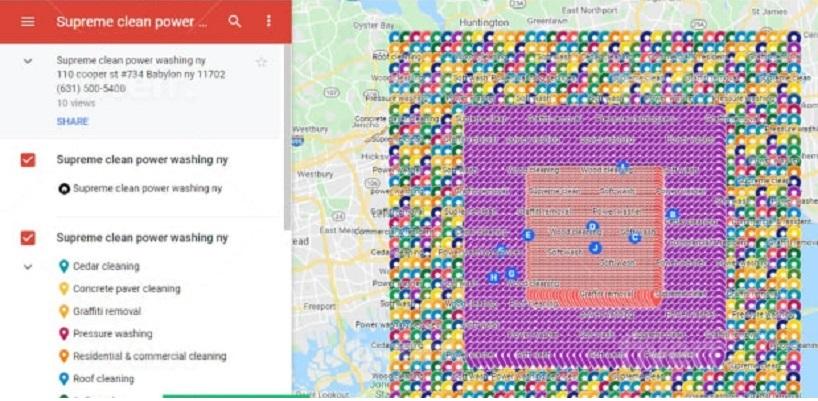Click the sidebar vertical scrollbar
Screen dimensions: 818x401
pos(287,137)
